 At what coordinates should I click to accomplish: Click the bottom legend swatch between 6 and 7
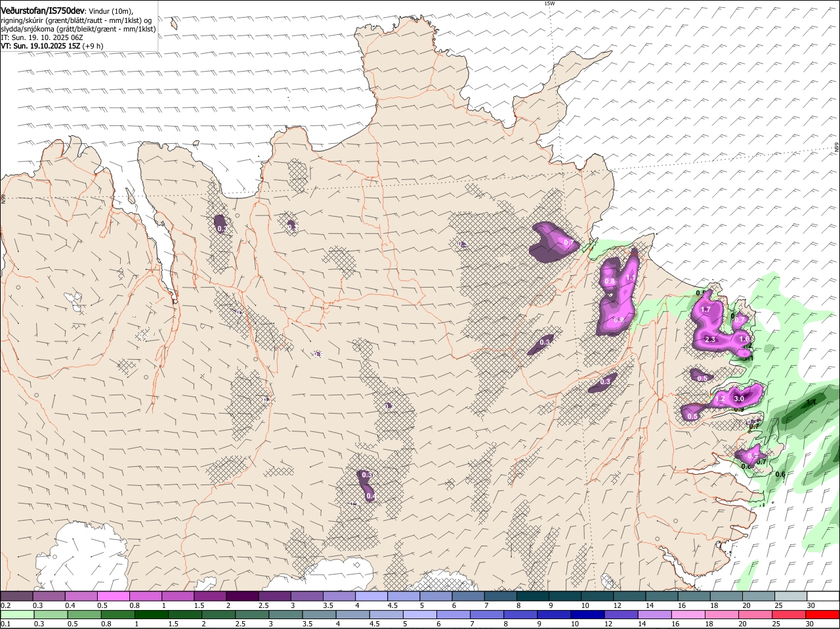click(x=454, y=615)
